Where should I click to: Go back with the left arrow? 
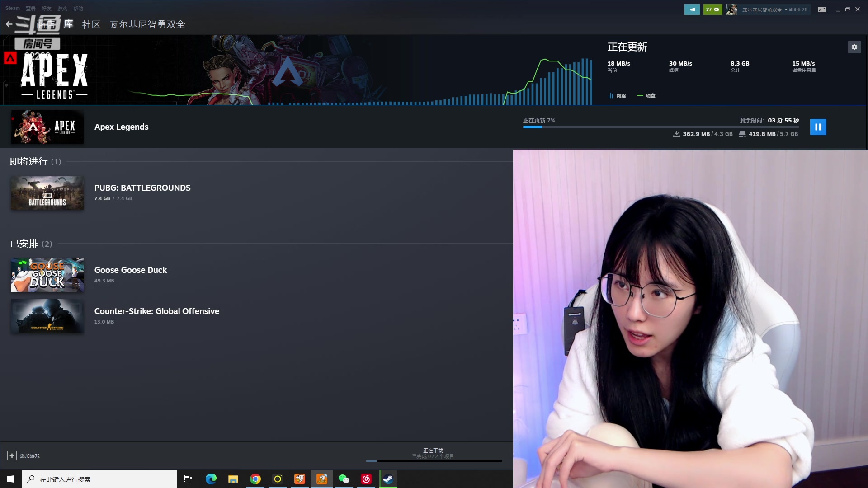9,24
